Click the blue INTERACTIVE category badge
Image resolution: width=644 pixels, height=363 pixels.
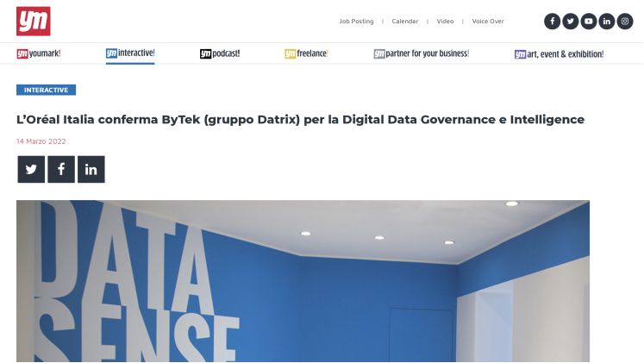pos(46,90)
